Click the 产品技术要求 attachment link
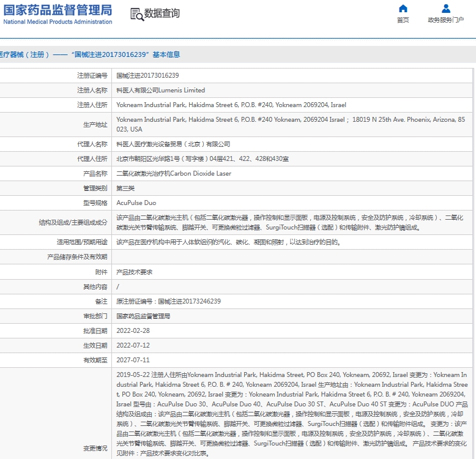 tap(134, 272)
